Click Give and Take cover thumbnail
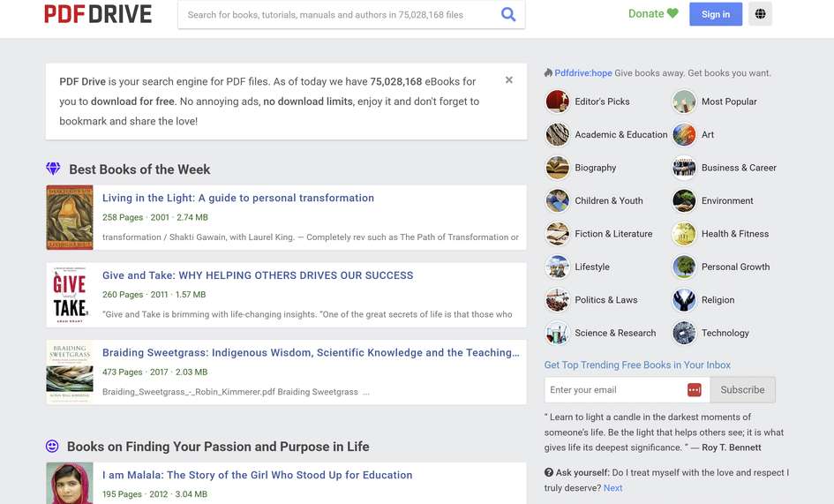 point(70,295)
